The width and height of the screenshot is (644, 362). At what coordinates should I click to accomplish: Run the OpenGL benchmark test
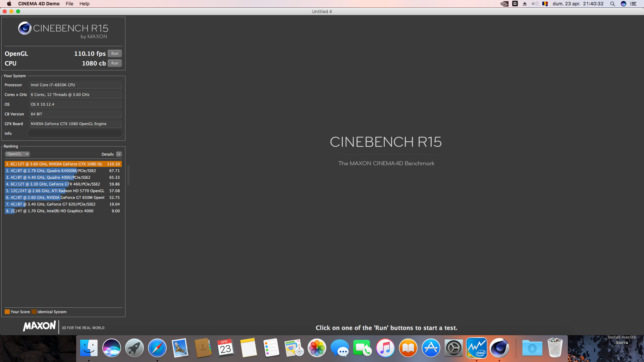(x=115, y=54)
